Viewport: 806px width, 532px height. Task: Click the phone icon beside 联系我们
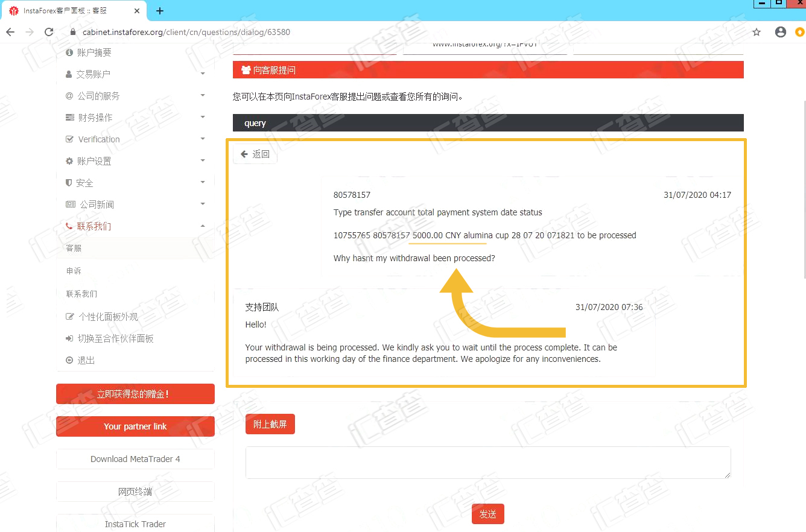click(69, 226)
